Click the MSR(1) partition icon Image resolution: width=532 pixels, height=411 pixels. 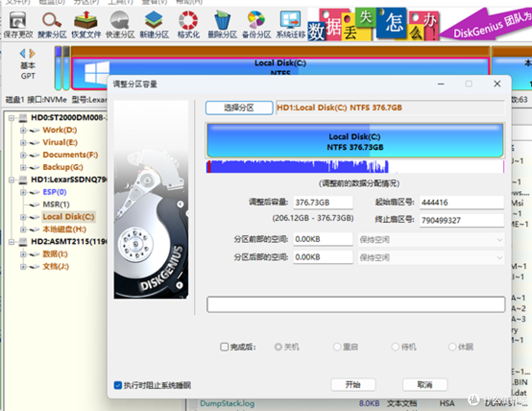coord(34,205)
